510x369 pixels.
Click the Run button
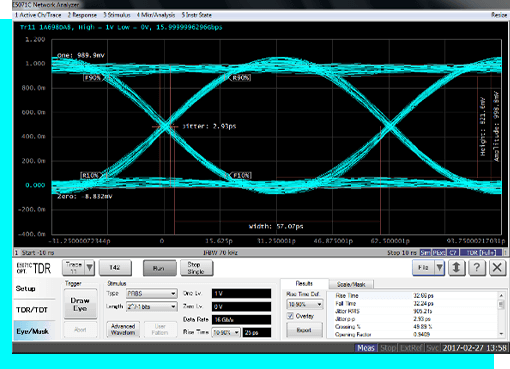tap(159, 268)
